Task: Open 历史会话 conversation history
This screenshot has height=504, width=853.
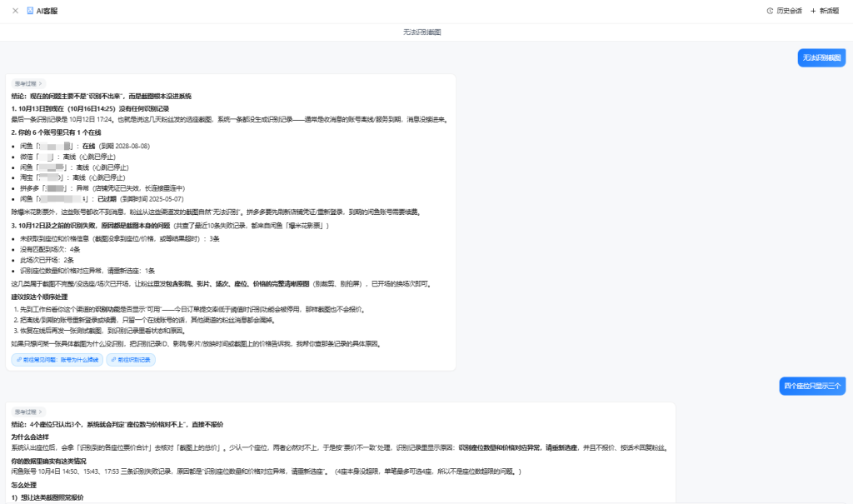Action: click(x=785, y=11)
